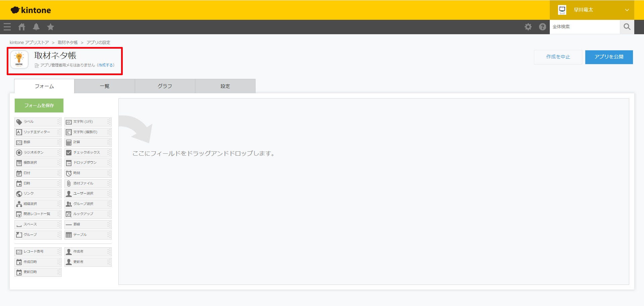644x306 pixels.
Task: Open the help question mark icon
Action: tap(542, 27)
